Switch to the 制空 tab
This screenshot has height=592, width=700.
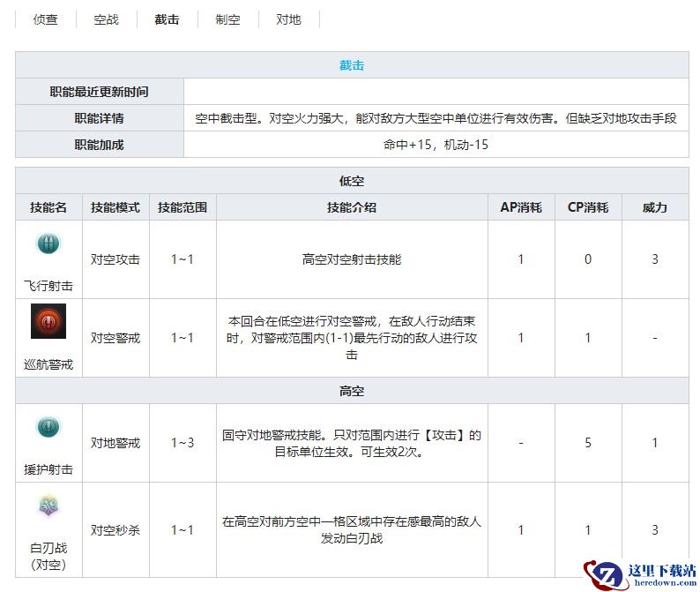coord(227,19)
